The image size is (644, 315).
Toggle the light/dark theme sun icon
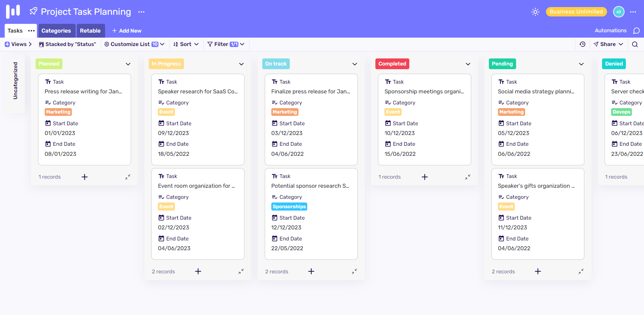click(x=535, y=12)
